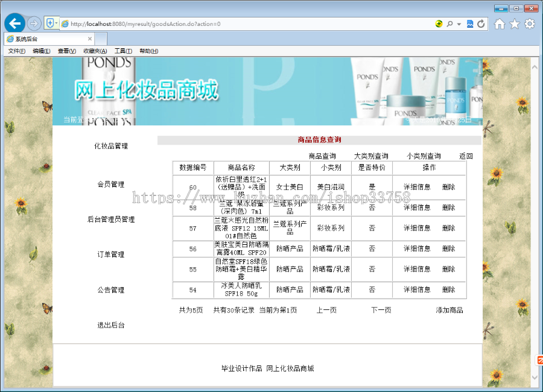This screenshot has height=392, width=543.
Task: Click the search magnifier icon
Action: click(450, 24)
